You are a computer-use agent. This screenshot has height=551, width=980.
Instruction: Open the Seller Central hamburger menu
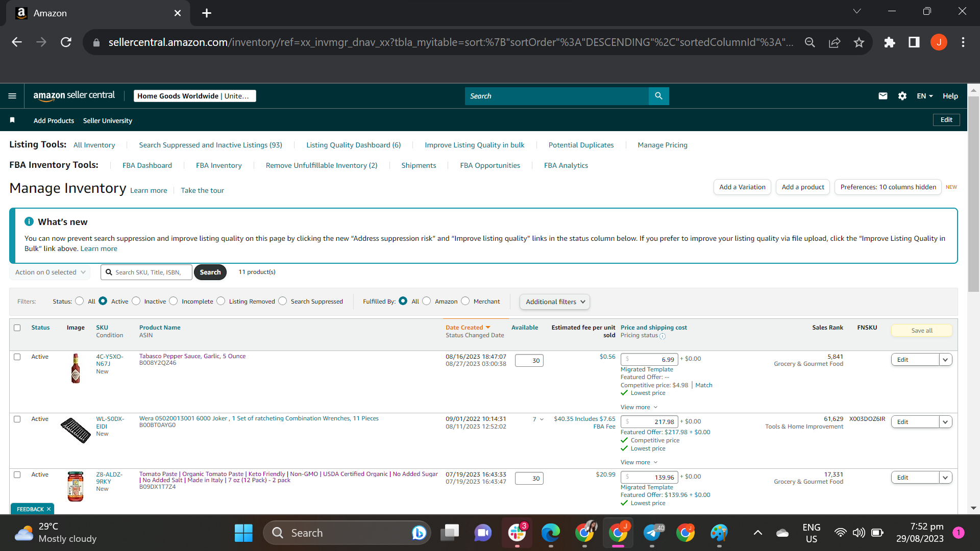(x=12, y=96)
